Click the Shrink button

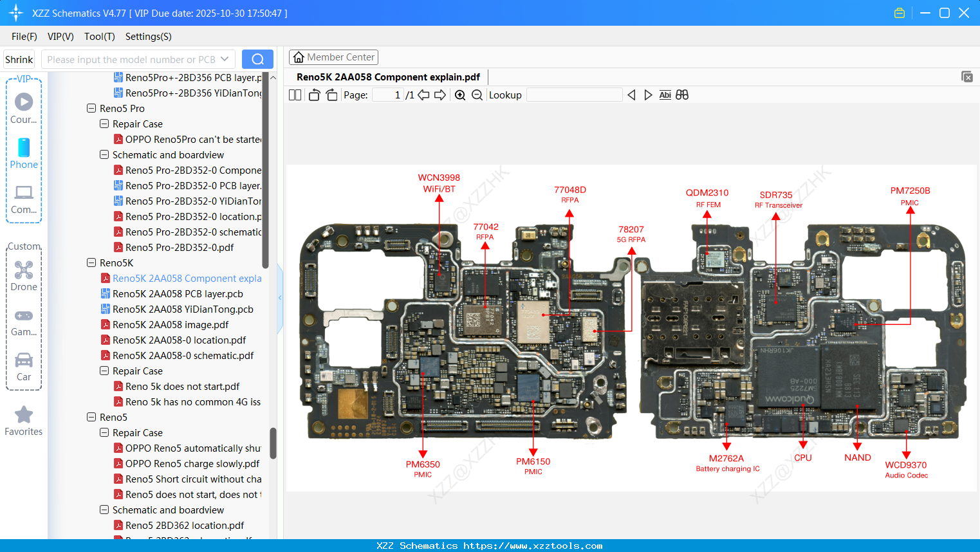pyautogui.click(x=19, y=59)
